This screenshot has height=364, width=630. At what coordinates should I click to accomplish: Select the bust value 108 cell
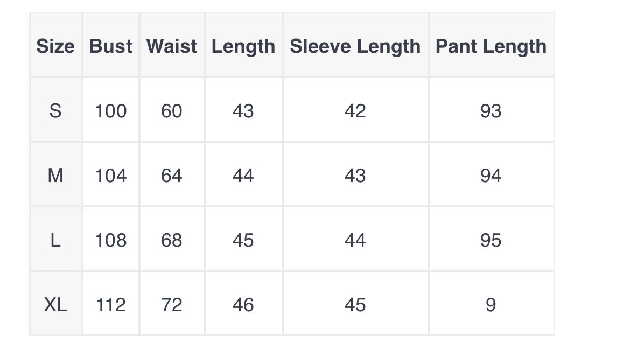pyautogui.click(x=111, y=240)
